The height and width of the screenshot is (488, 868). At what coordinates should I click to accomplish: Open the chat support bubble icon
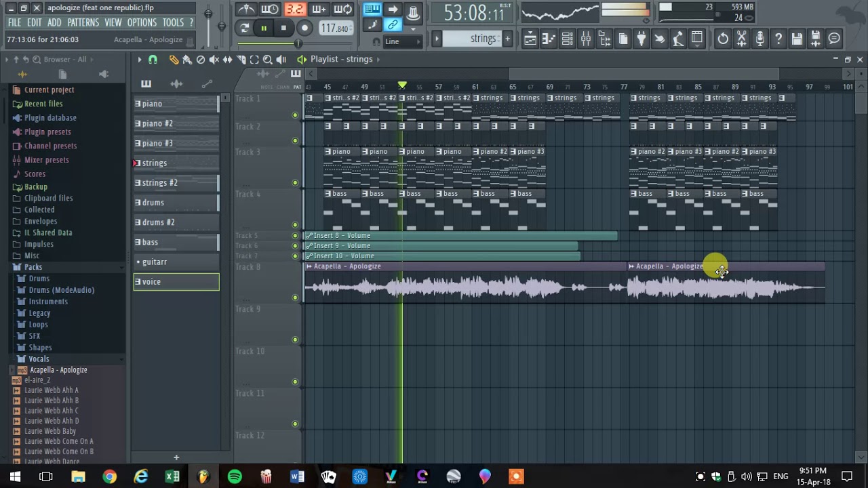click(x=834, y=39)
